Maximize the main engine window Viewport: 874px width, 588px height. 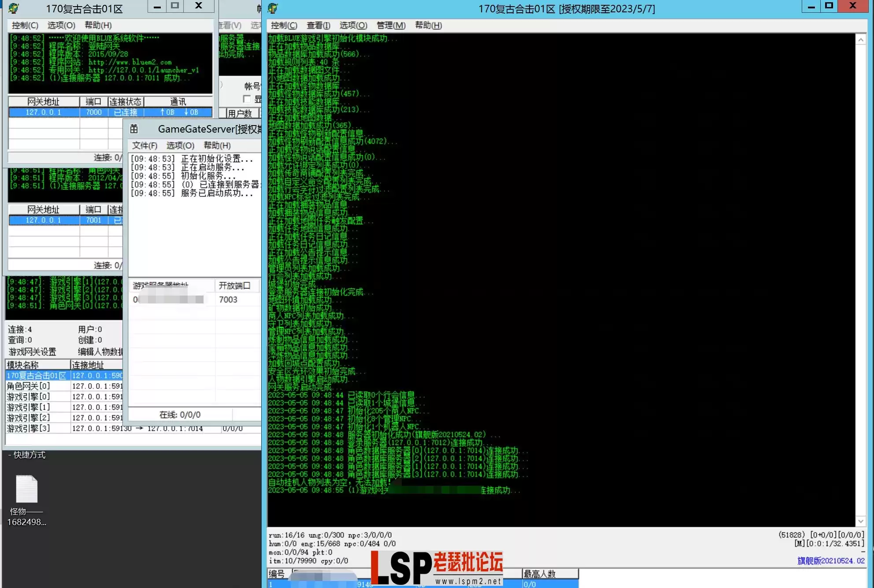tap(829, 6)
